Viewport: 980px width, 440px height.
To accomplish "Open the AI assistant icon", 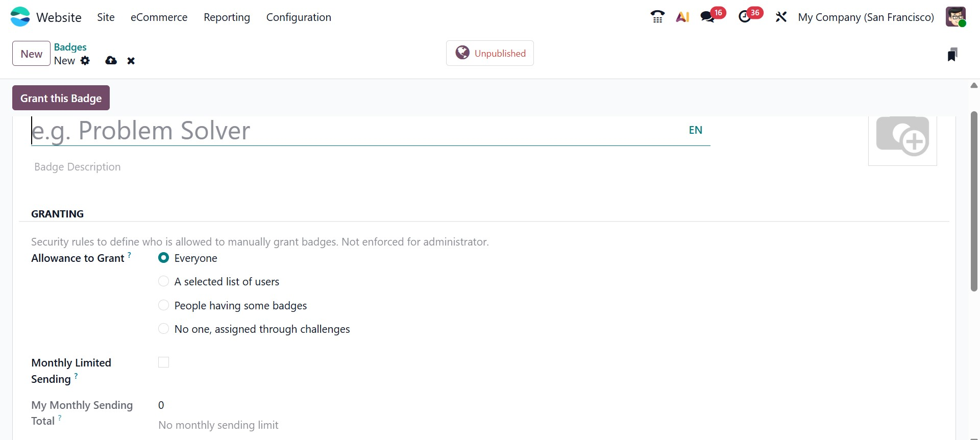I will [682, 17].
